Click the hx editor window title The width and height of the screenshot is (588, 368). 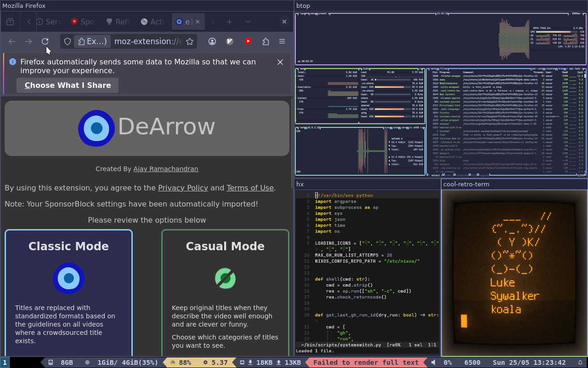(x=367, y=184)
